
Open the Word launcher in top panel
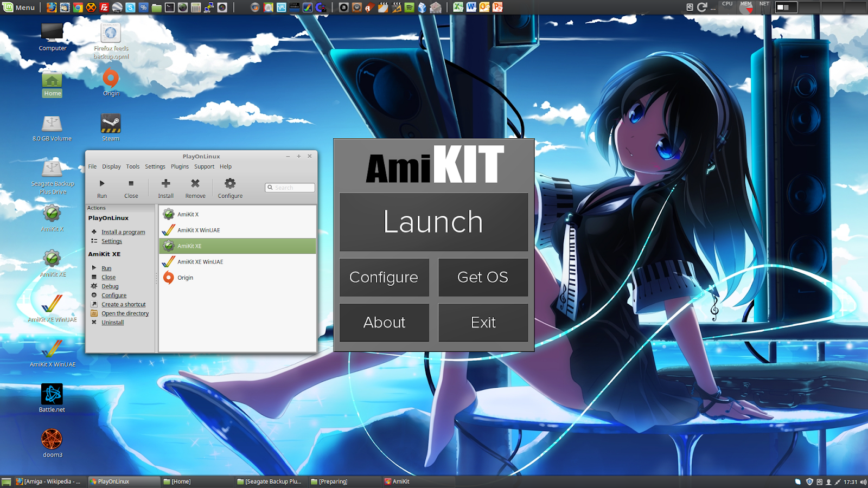click(x=471, y=7)
